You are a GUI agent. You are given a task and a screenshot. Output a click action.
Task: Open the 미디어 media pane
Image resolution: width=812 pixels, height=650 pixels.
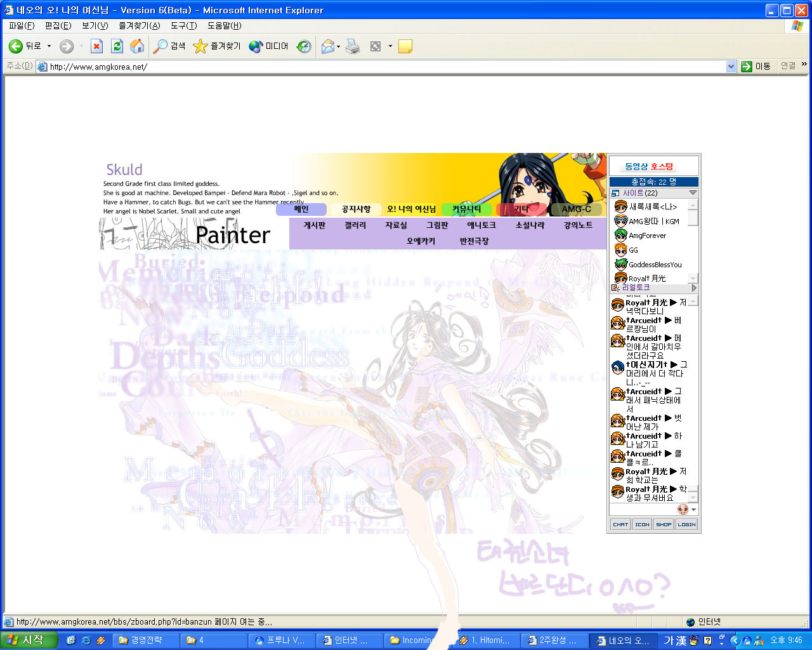[x=269, y=46]
